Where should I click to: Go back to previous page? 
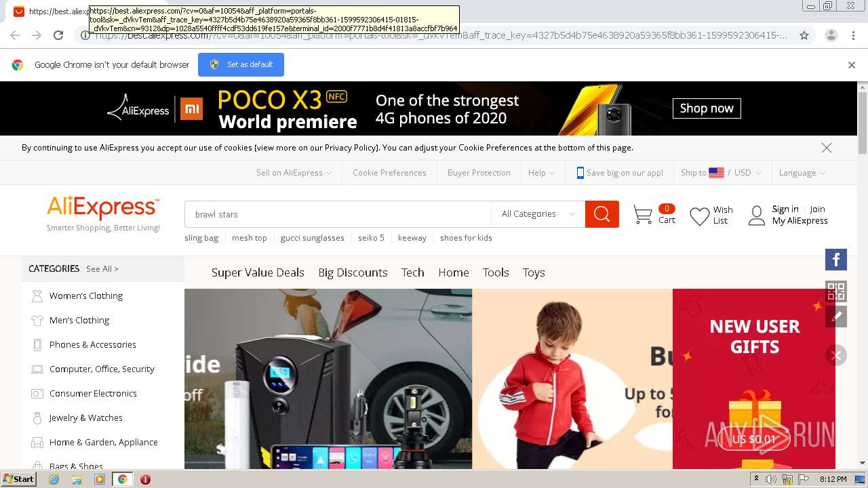coord(15,35)
